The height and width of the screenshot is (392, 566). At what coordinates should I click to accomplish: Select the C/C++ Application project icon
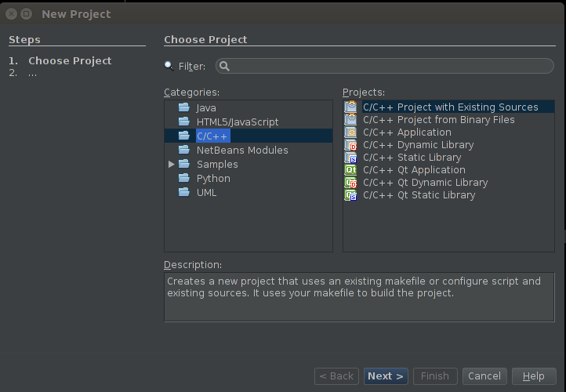click(x=350, y=132)
